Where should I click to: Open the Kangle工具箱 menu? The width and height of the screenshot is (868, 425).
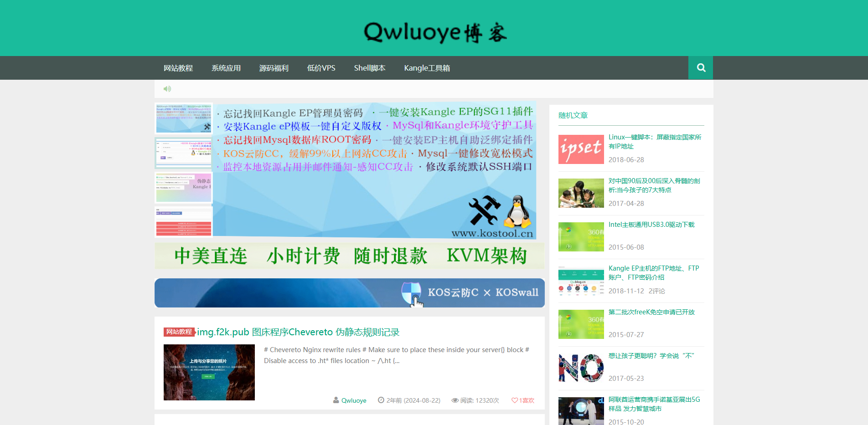[x=427, y=67]
